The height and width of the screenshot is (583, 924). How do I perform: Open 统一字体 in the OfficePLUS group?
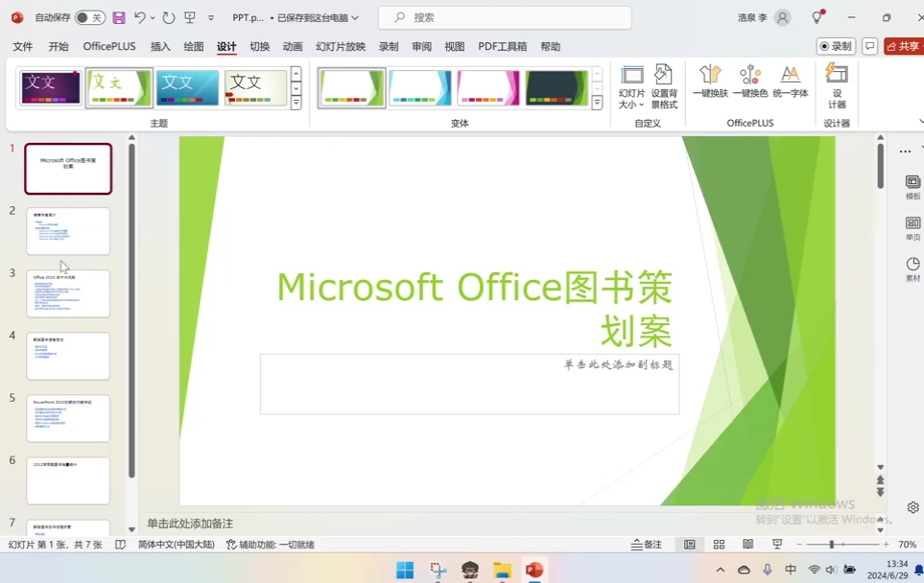[791, 86]
